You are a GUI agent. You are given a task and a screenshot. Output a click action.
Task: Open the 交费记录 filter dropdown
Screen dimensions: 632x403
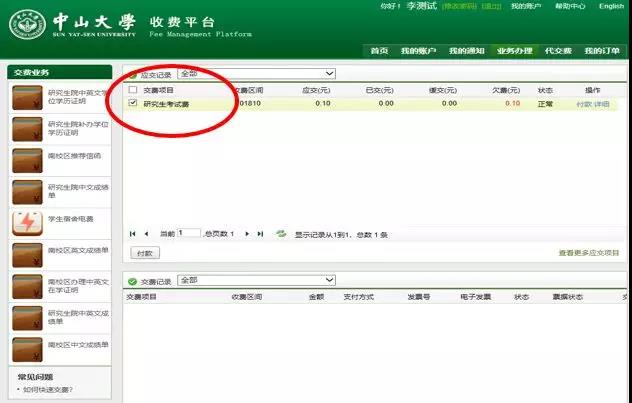(256, 280)
